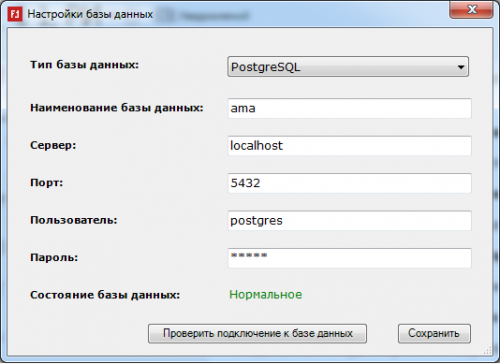
Task: Close the database settings dialog
Action: [x=471, y=10]
